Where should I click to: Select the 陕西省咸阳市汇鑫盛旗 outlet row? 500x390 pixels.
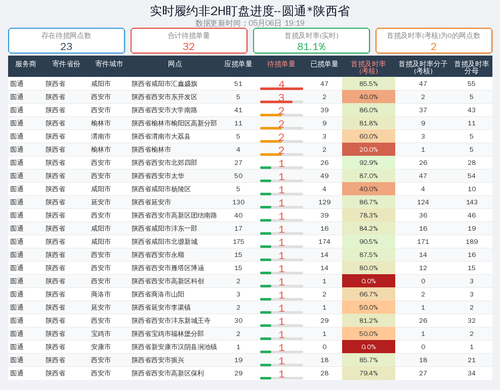250,84
